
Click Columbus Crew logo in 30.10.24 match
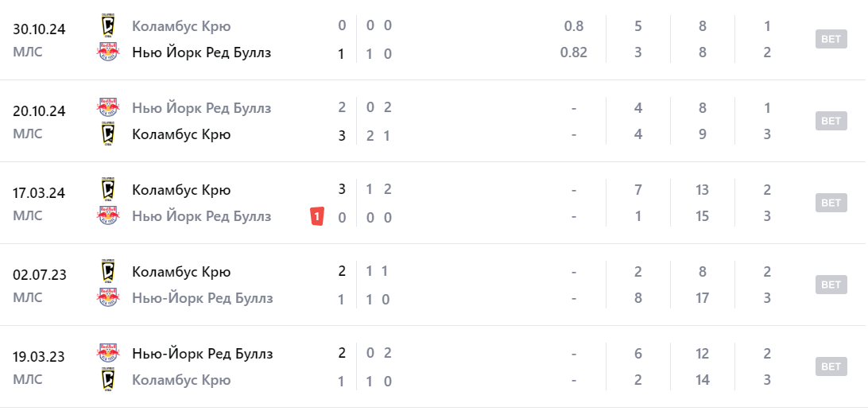pos(107,26)
